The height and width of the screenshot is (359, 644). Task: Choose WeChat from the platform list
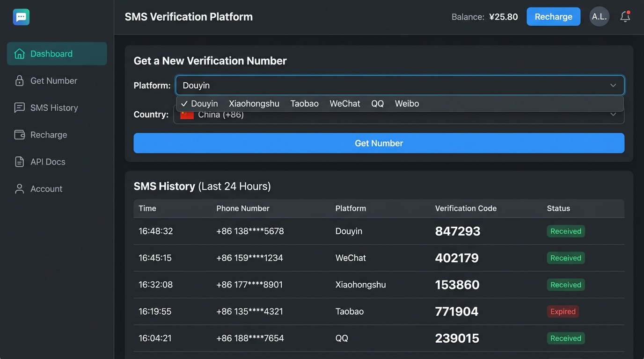pos(344,104)
